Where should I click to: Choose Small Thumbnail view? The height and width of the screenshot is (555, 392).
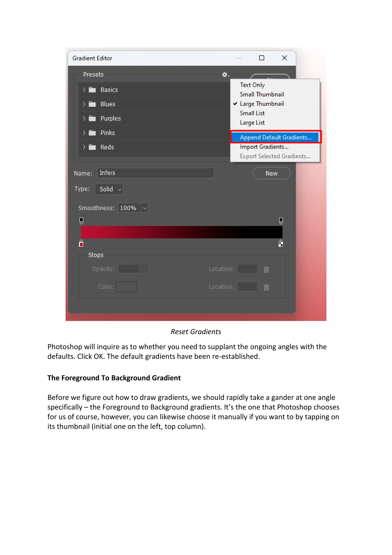coord(262,94)
